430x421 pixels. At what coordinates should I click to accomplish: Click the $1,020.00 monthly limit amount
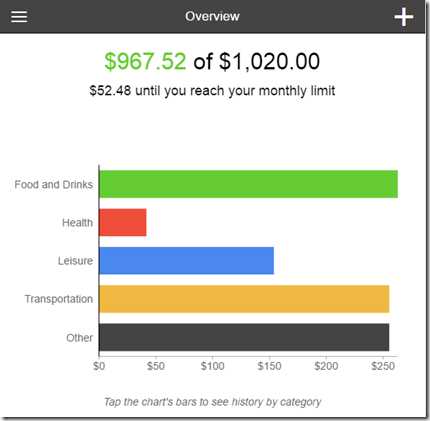[269, 61]
